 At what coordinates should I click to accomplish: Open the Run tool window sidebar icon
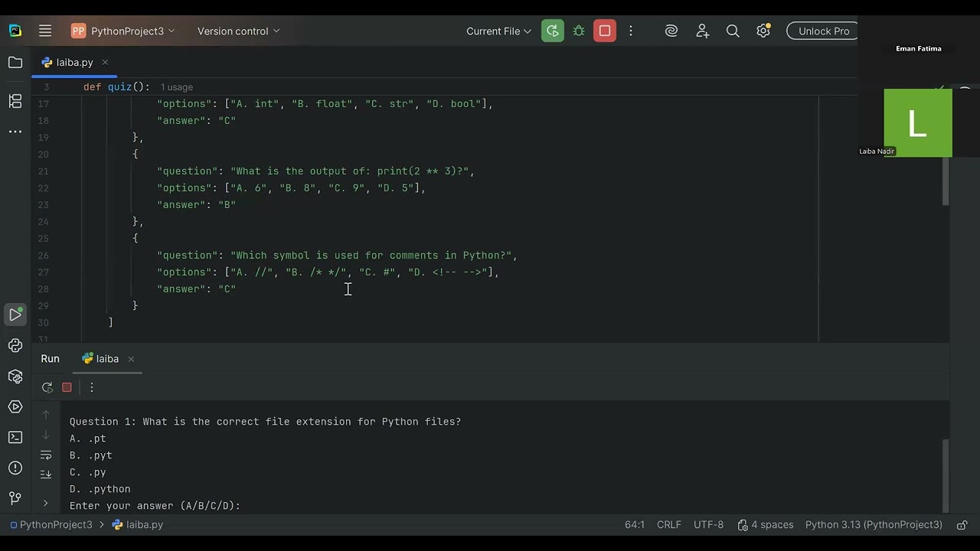point(15,315)
